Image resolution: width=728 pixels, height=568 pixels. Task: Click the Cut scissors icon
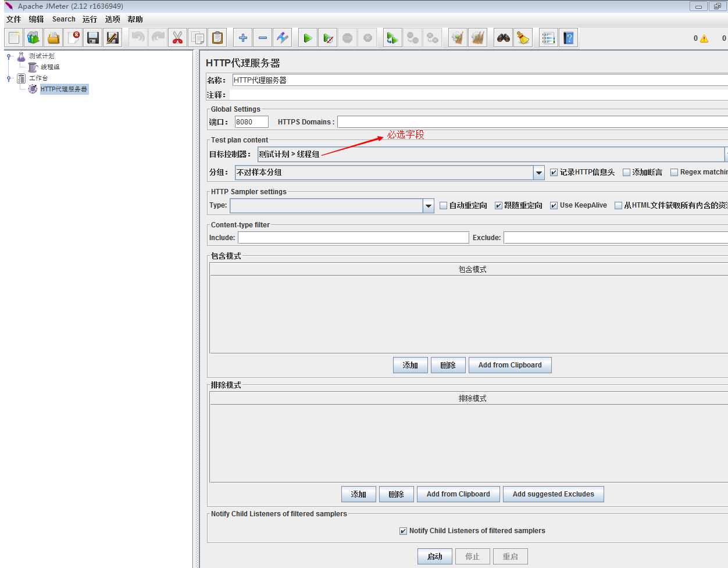click(x=178, y=38)
